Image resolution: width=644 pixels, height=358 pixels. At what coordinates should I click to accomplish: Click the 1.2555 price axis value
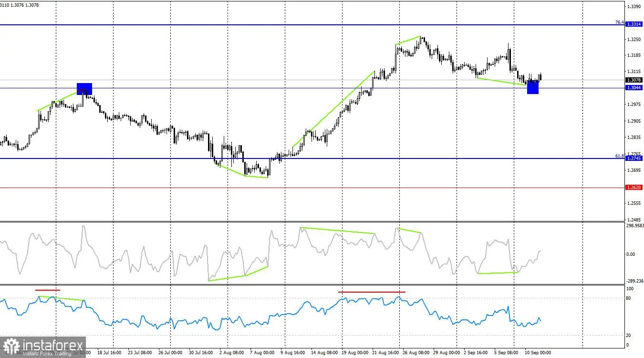pyautogui.click(x=635, y=203)
